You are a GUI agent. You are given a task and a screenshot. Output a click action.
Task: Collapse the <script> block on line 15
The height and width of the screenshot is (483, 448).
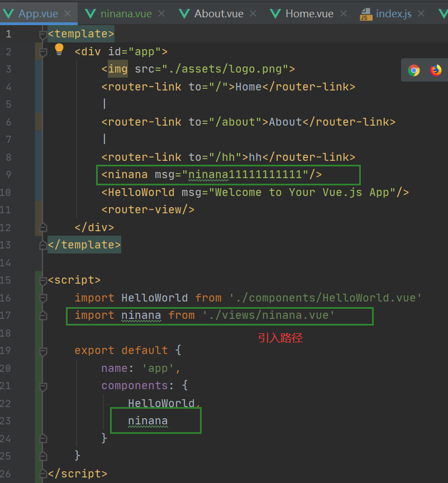pos(43,281)
